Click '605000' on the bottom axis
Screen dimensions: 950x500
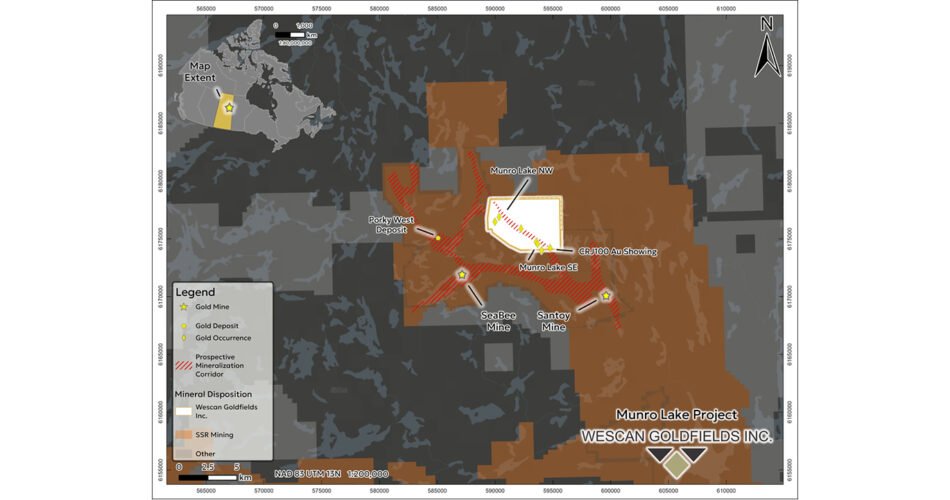coord(668,491)
